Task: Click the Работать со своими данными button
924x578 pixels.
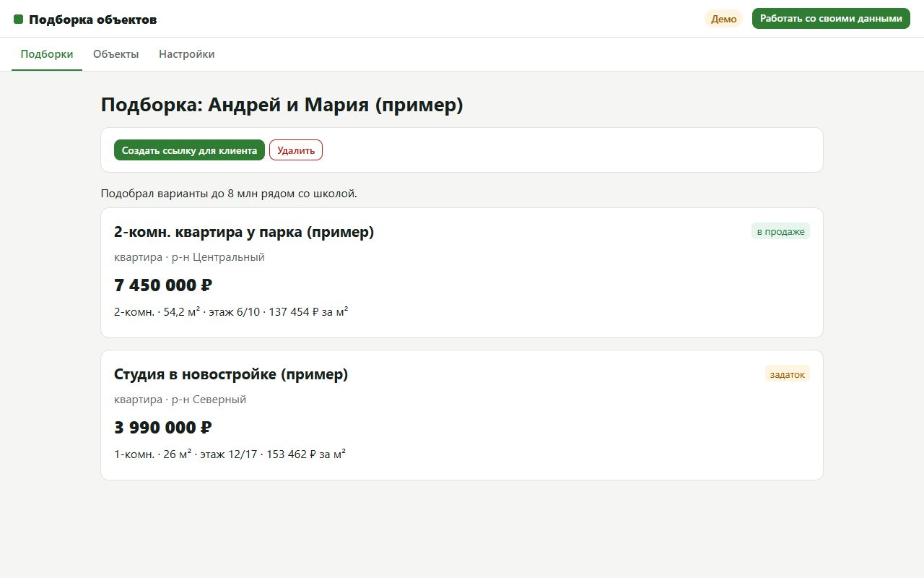Action: [831, 19]
